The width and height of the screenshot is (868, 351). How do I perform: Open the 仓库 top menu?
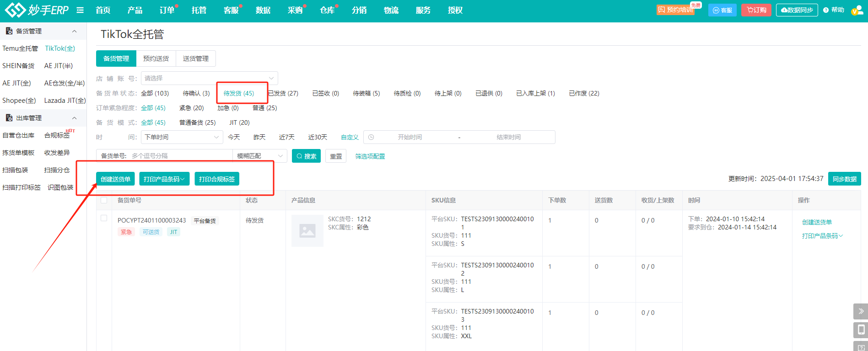pyautogui.click(x=327, y=10)
